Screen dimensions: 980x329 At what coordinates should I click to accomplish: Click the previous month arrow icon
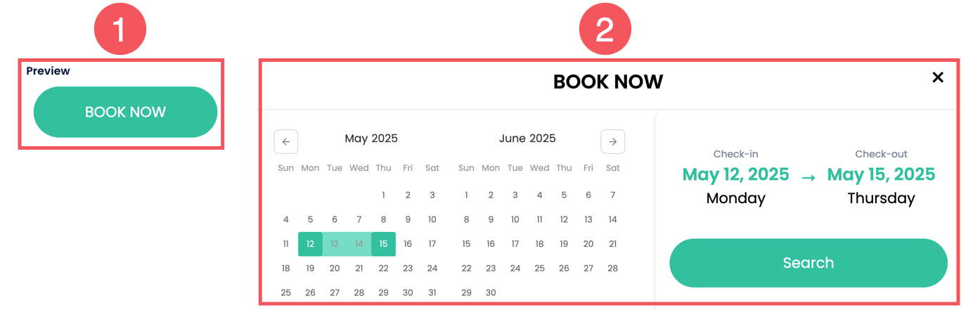click(x=286, y=141)
